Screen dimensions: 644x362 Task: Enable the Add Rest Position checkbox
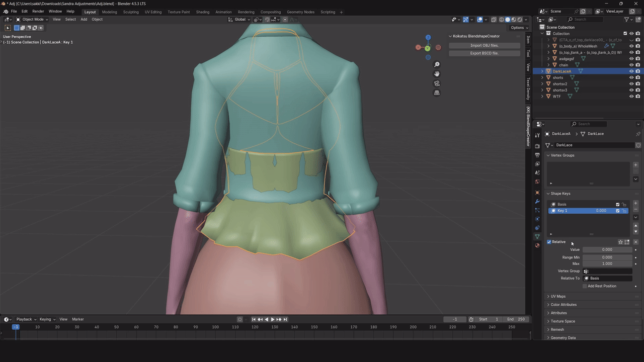tap(585, 286)
